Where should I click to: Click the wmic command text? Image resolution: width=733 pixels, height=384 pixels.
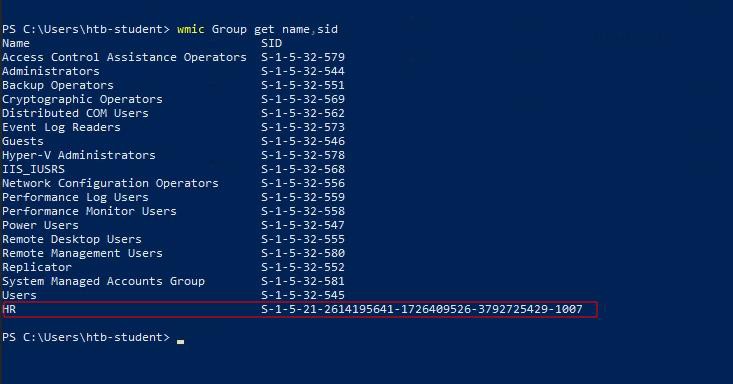pyautogui.click(x=257, y=29)
